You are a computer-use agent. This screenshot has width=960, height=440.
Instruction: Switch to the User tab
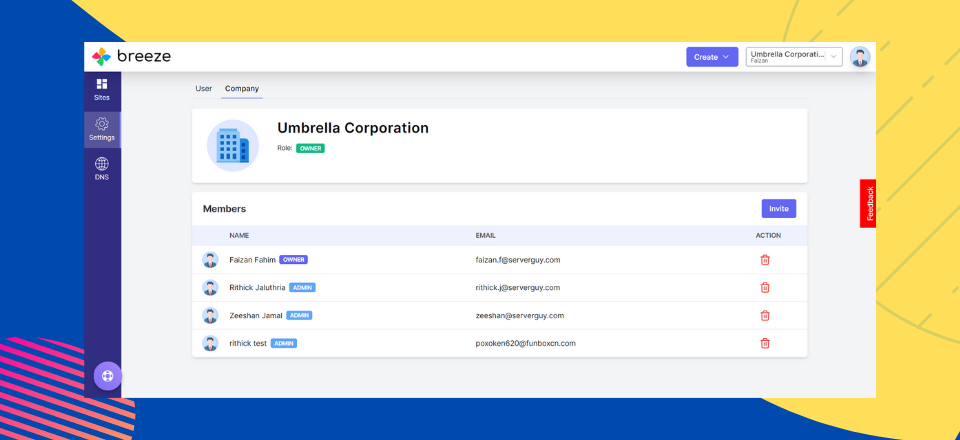pos(203,89)
